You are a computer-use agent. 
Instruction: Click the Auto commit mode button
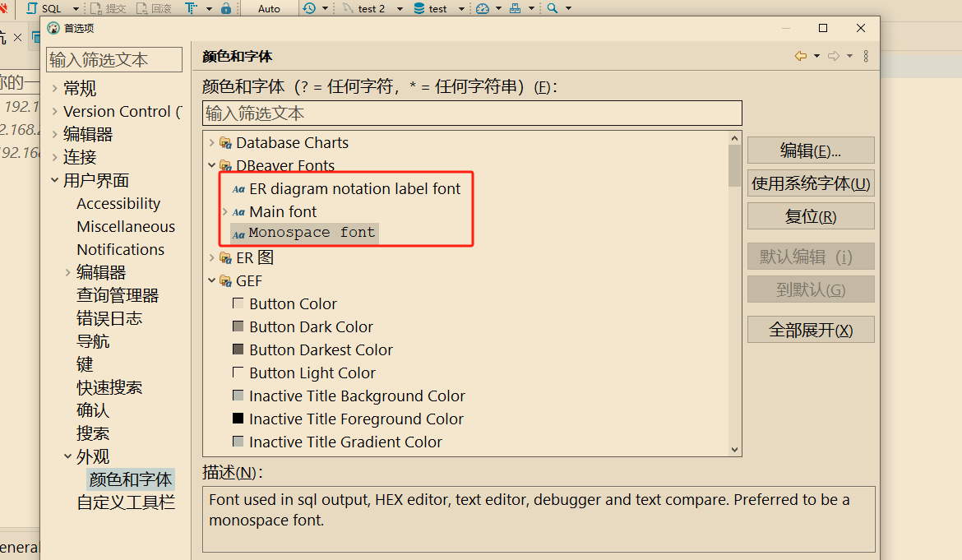[269, 8]
